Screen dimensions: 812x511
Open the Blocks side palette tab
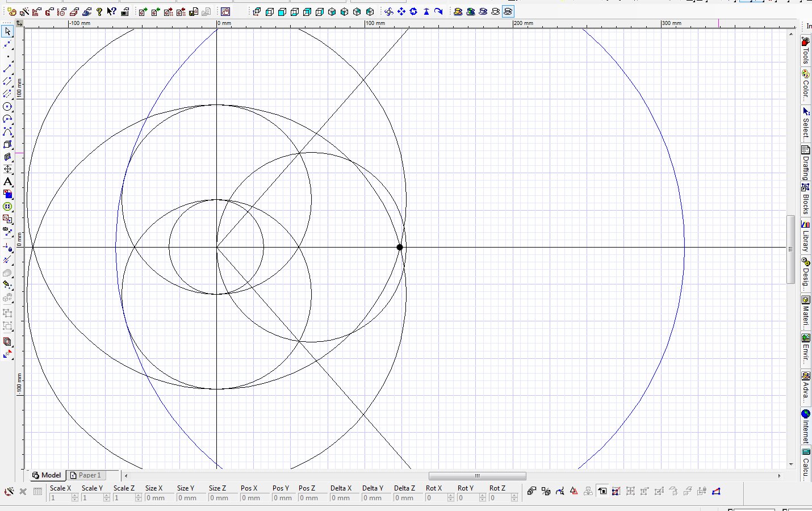point(806,199)
